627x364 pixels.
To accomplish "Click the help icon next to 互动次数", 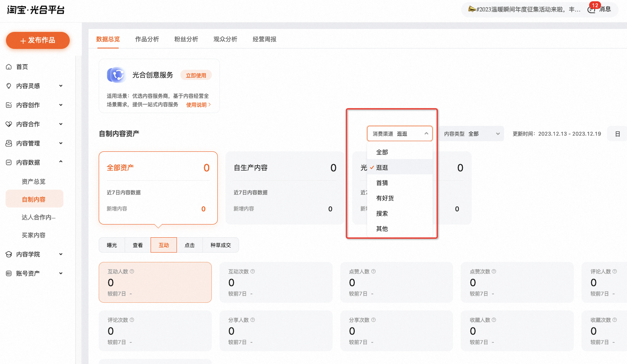I will point(253,271).
